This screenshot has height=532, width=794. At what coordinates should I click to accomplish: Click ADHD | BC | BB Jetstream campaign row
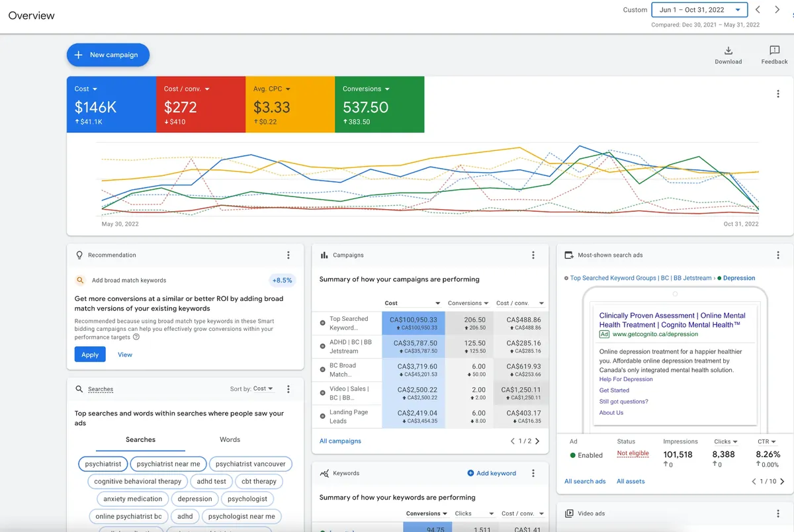430,347
